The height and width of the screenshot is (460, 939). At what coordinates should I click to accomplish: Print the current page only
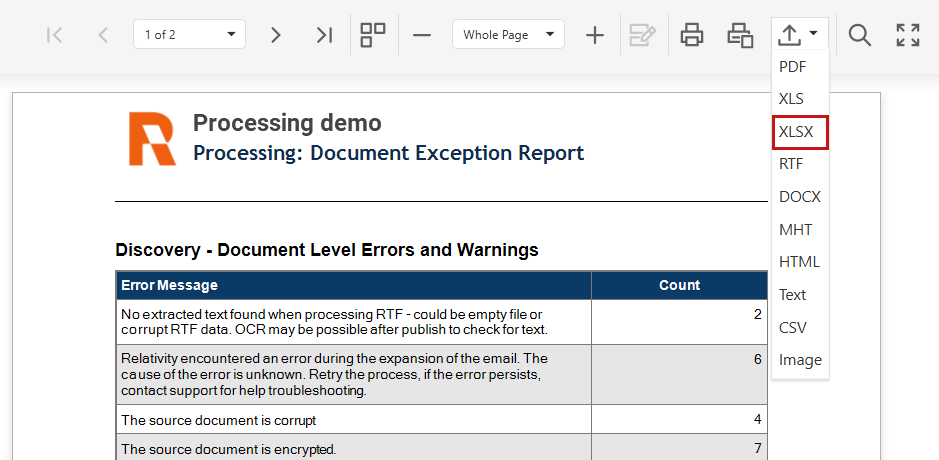[740, 35]
